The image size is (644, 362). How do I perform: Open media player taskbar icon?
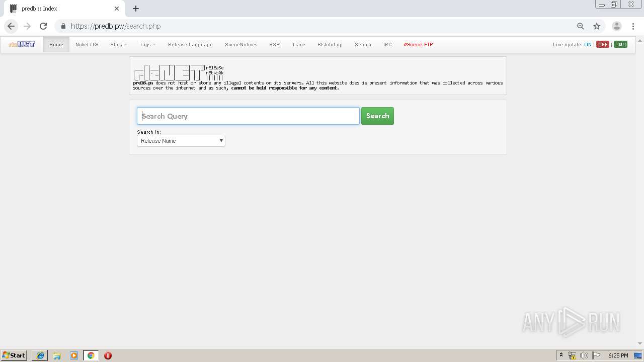click(x=74, y=355)
